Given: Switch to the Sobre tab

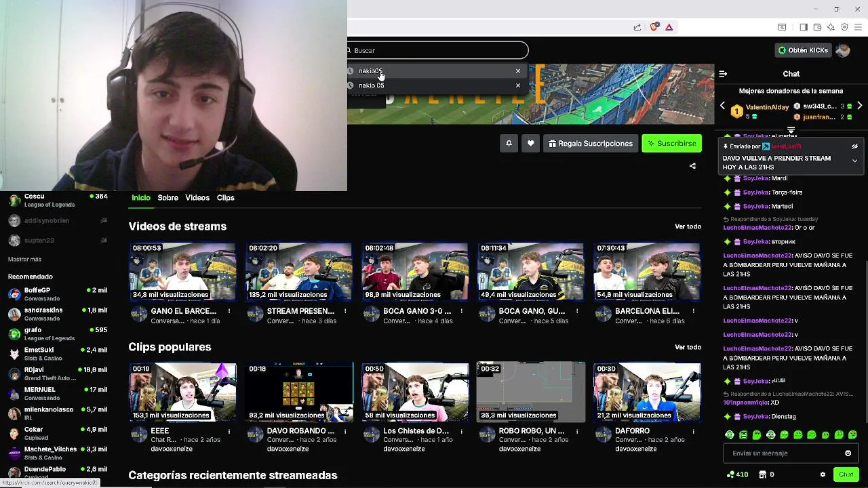Looking at the screenshot, I should (168, 198).
